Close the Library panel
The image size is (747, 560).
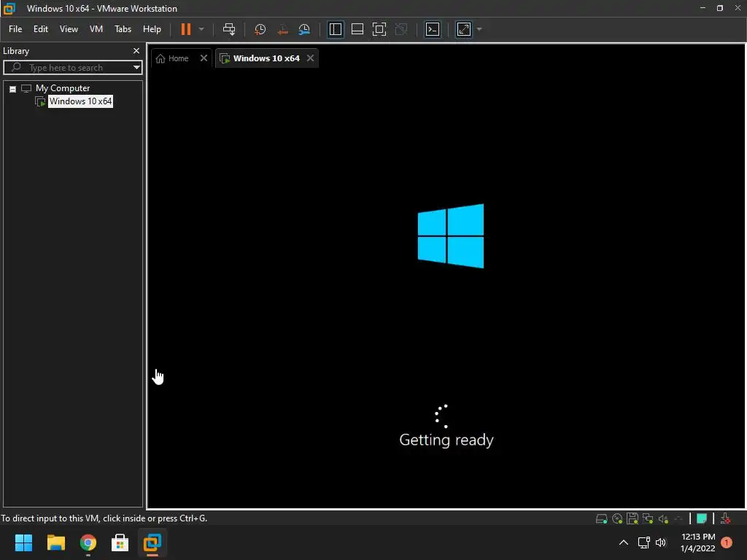coord(136,50)
